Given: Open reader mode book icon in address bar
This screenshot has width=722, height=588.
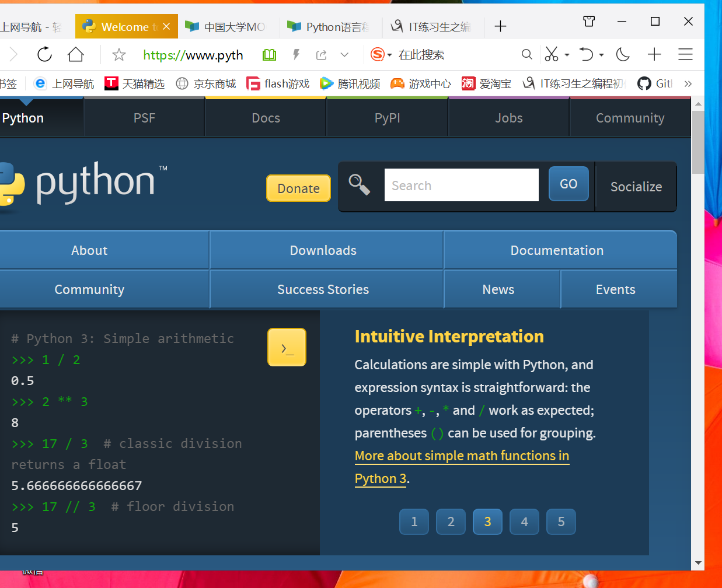Looking at the screenshot, I should 269,55.
